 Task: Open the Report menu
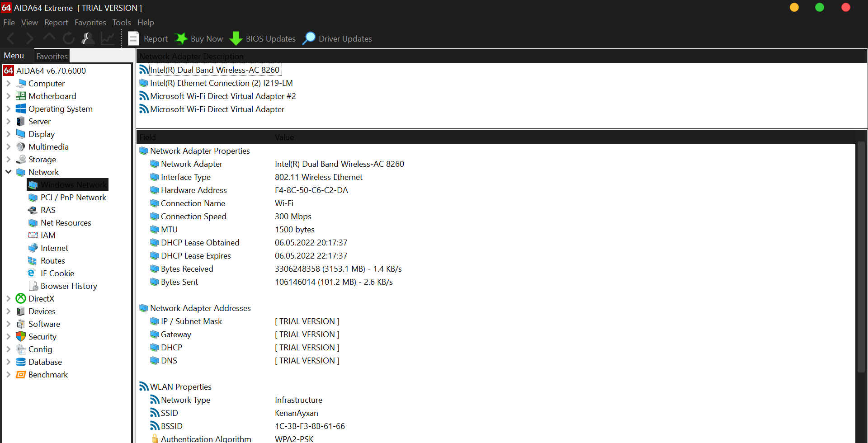pos(56,22)
